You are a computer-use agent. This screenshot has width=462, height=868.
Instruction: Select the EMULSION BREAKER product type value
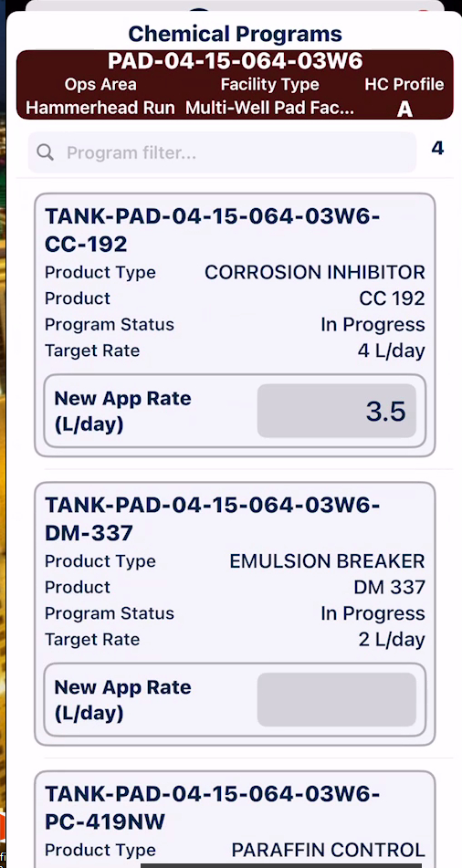click(327, 561)
